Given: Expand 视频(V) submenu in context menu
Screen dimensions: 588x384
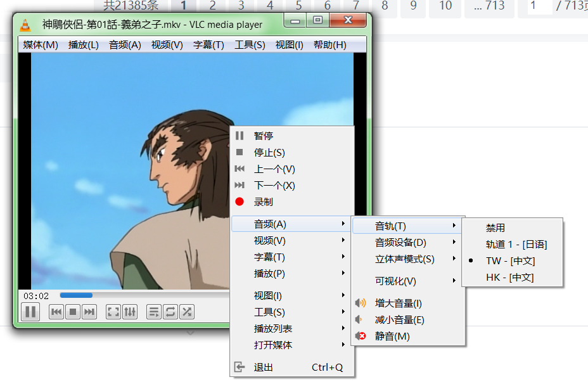Looking at the screenshot, I should coord(292,240).
